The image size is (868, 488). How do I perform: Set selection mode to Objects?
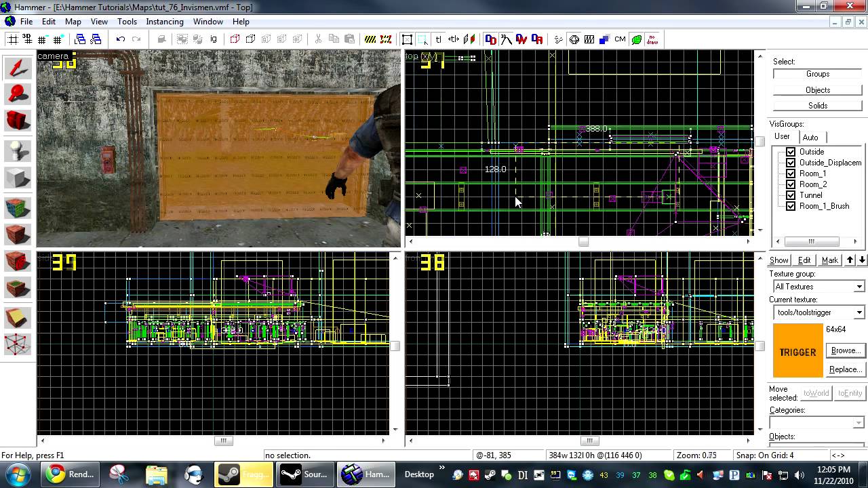(818, 90)
